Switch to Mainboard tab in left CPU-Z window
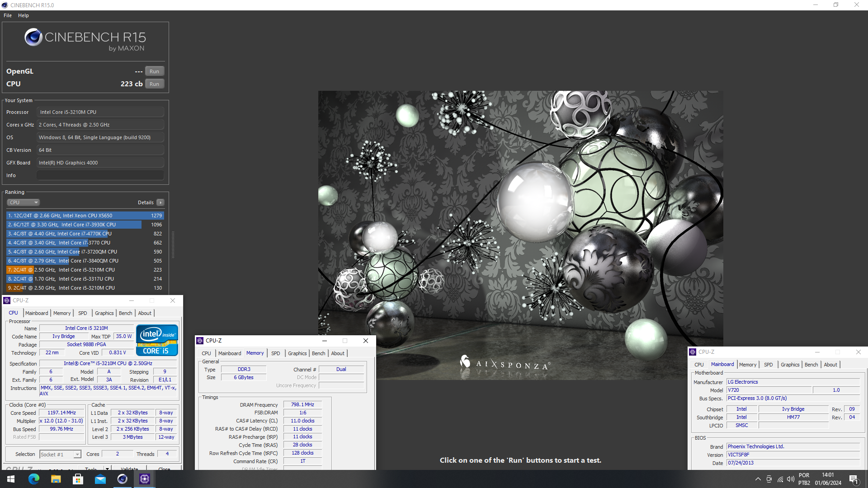 [x=37, y=313]
